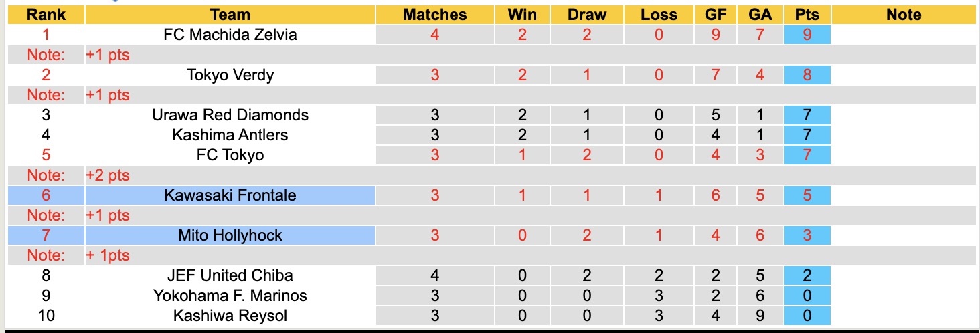Click JEF United Chiba team name
The image size is (980, 333).
tap(230, 275)
